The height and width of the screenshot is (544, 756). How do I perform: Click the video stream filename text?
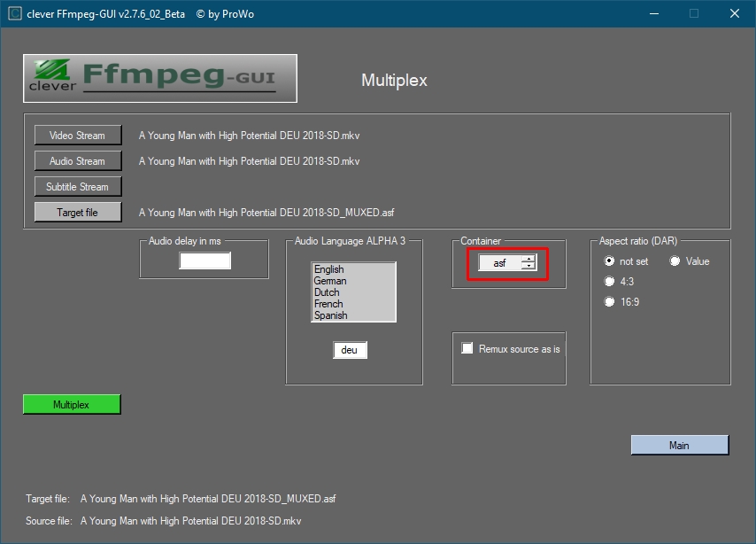coord(250,136)
